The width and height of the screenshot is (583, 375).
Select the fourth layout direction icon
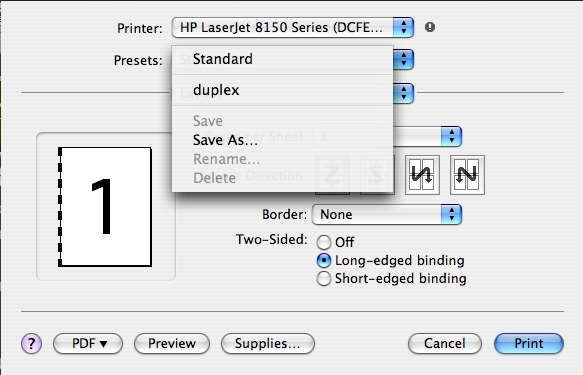click(467, 175)
